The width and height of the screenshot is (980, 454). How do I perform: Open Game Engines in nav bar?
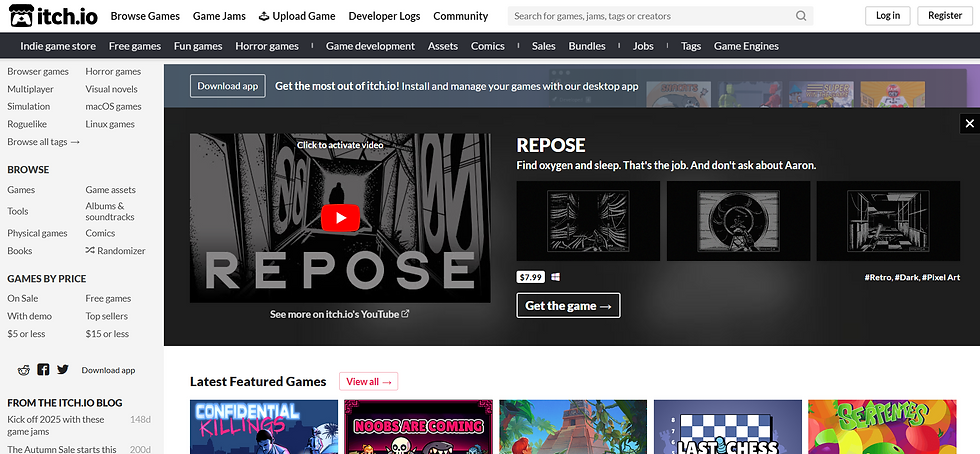click(x=746, y=46)
